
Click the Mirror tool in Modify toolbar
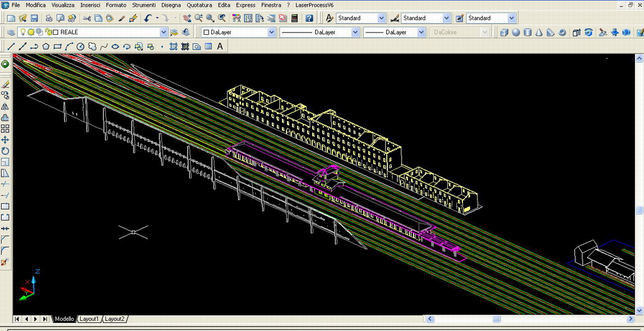[x=5, y=106]
